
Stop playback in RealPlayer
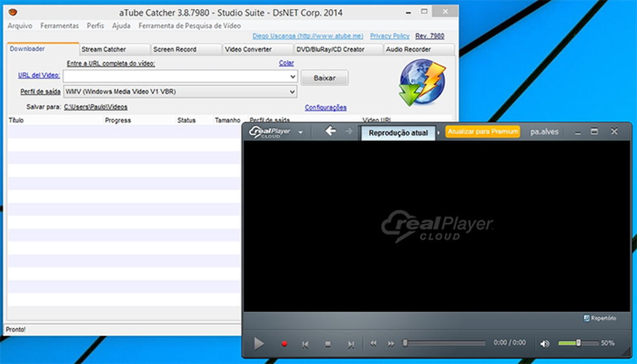click(328, 345)
